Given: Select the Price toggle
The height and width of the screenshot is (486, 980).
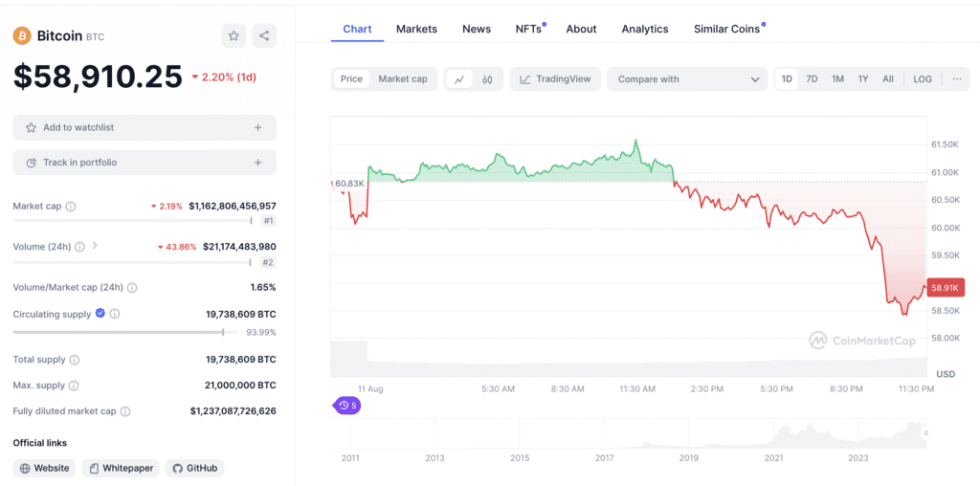Looking at the screenshot, I should 351,78.
